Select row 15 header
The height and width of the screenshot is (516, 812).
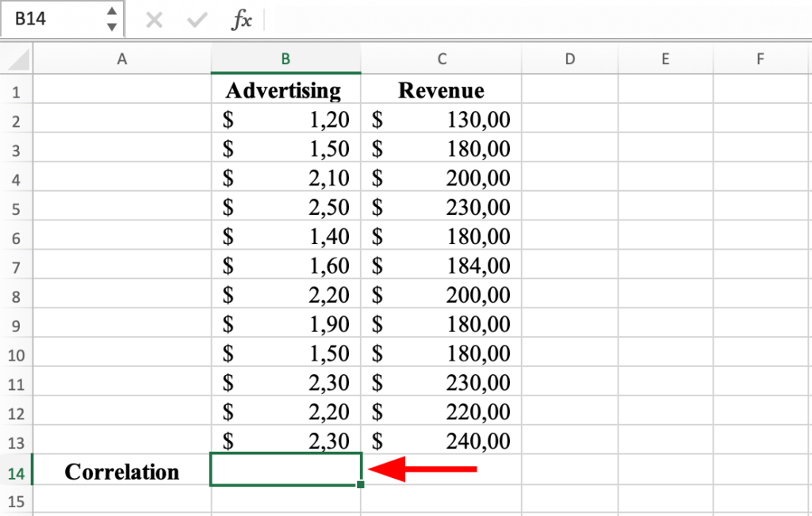pos(15,500)
